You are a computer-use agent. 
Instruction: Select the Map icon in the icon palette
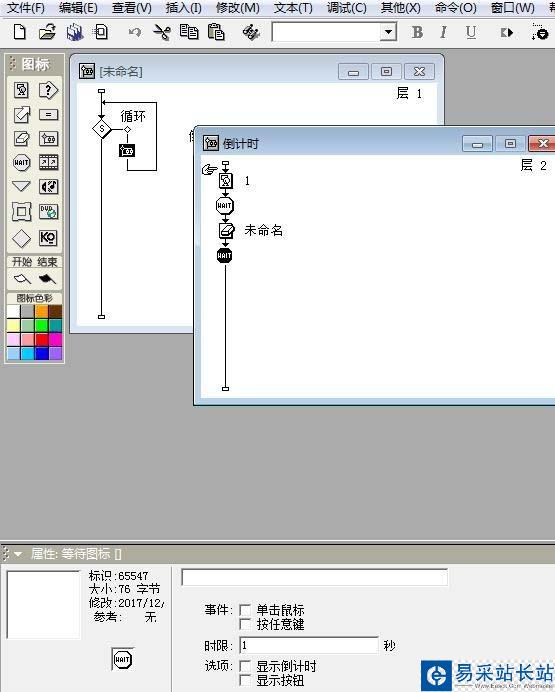click(48, 139)
